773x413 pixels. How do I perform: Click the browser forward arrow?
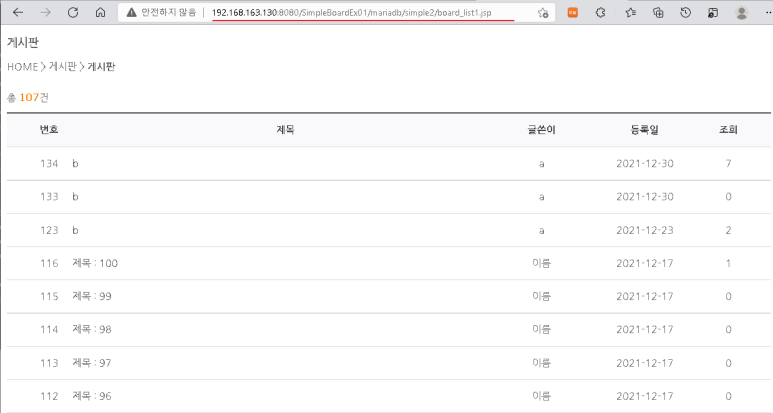click(x=45, y=12)
